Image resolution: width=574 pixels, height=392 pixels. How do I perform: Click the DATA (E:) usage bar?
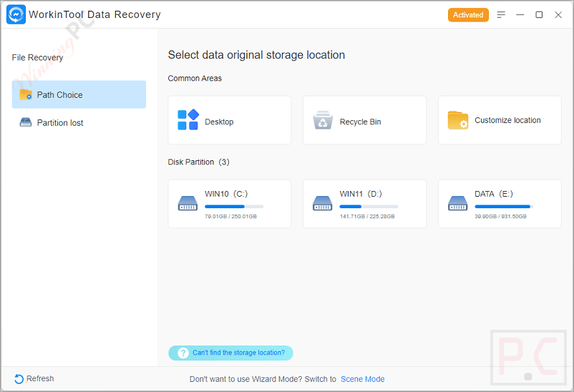(x=504, y=207)
